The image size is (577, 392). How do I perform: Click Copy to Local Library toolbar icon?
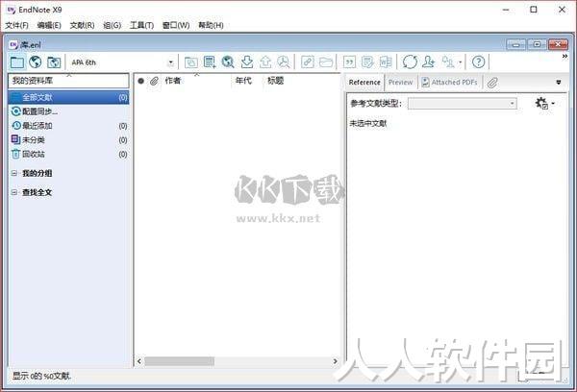point(190,62)
